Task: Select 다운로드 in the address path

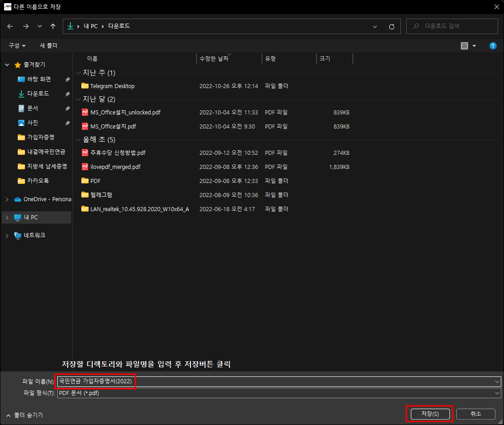Action: [x=119, y=26]
